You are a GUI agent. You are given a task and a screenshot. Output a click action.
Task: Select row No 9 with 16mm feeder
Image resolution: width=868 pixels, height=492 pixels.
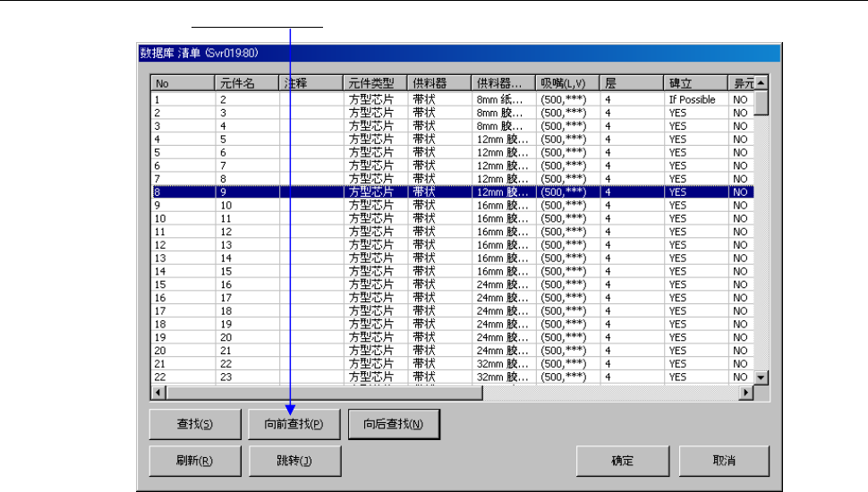(x=453, y=206)
